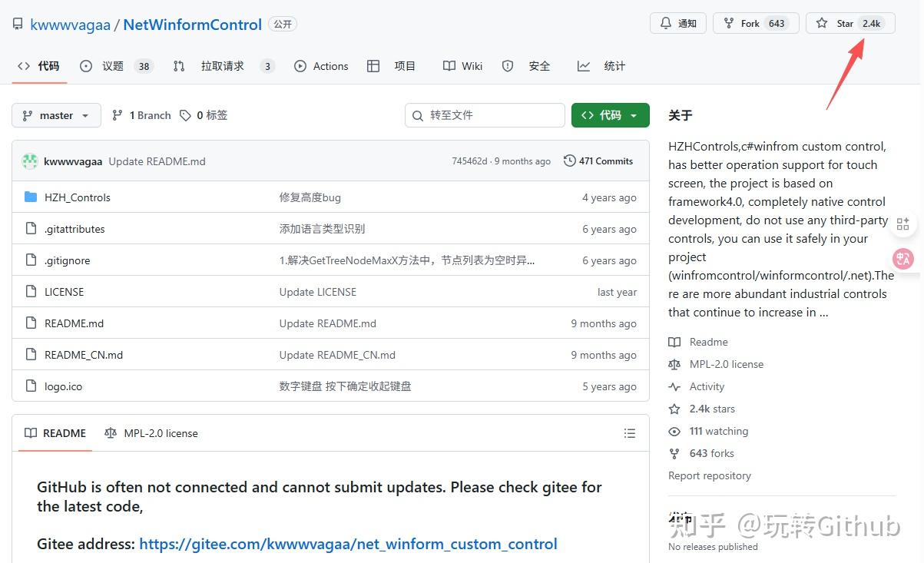The height and width of the screenshot is (563, 924).
Task: Click the QR grid floating side icon
Action: click(903, 224)
